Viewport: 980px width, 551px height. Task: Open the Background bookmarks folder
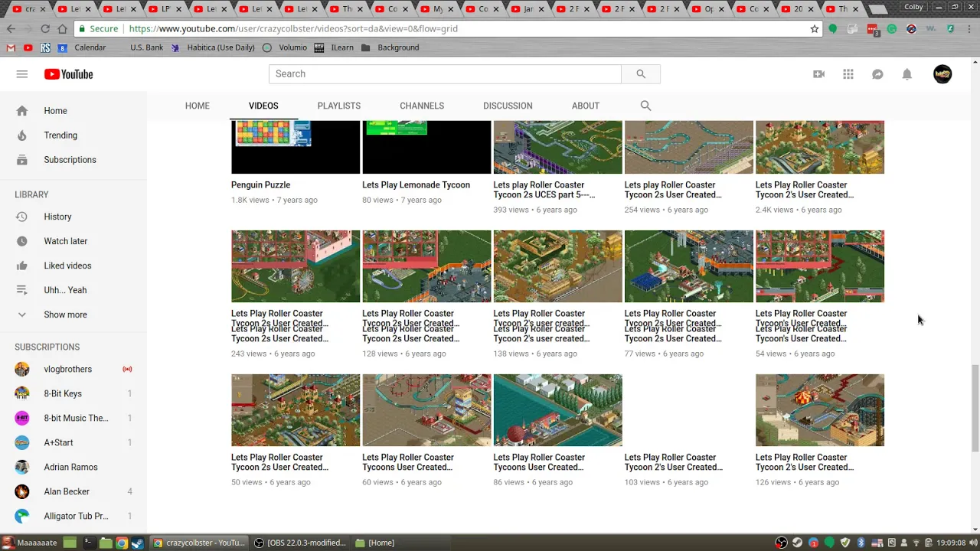[390, 47]
